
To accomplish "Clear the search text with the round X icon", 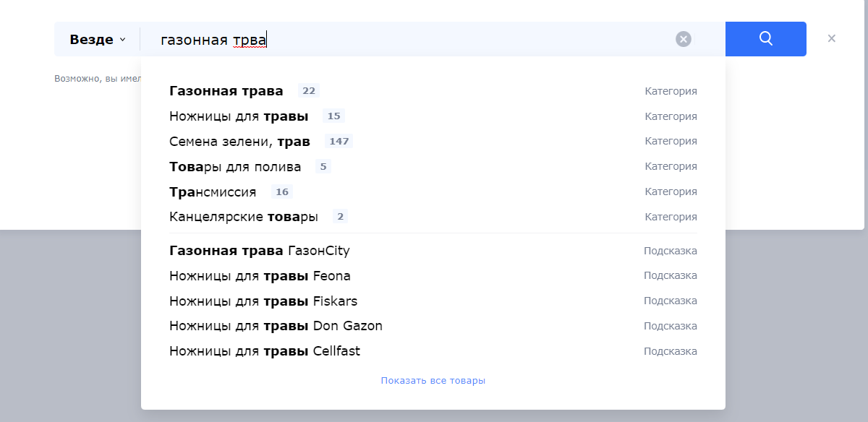I will coord(684,39).
